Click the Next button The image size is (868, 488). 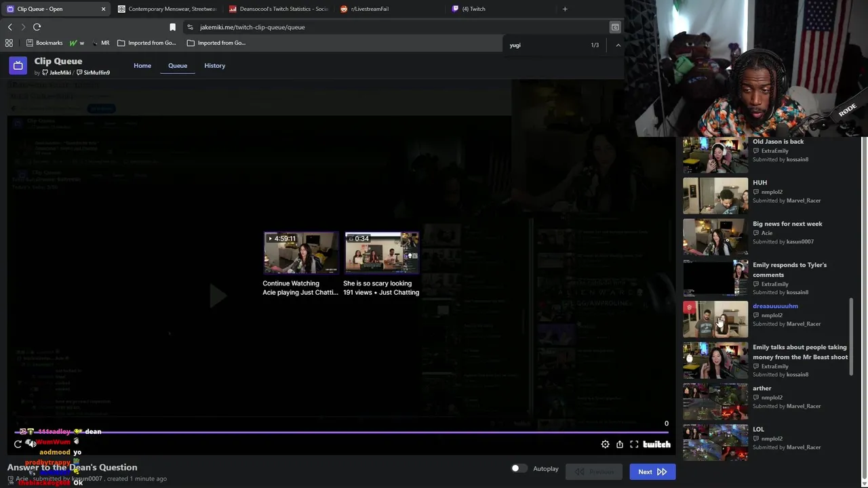pos(652,472)
